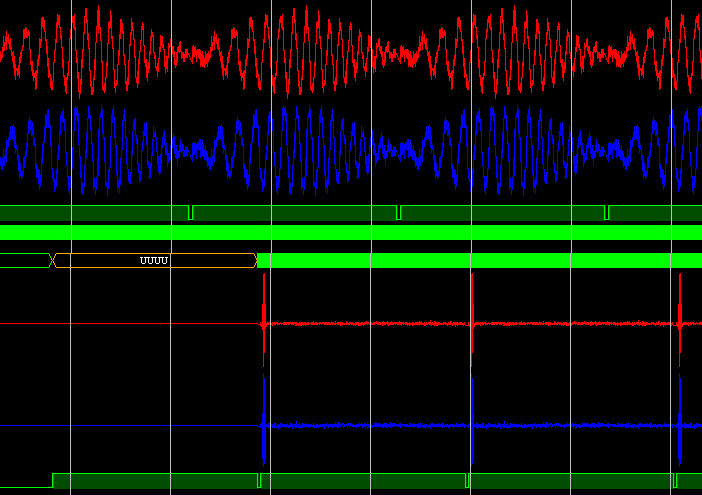Viewport: 702px width, 495px height.
Task: Click second low pulse on upper green digital signal
Action: [x=398, y=213]
